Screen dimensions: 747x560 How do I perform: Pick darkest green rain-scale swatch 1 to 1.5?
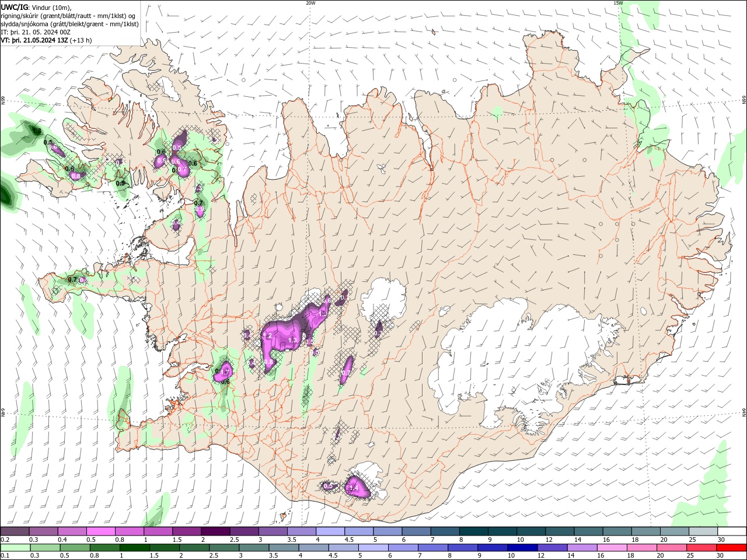[x=135, y=548]
